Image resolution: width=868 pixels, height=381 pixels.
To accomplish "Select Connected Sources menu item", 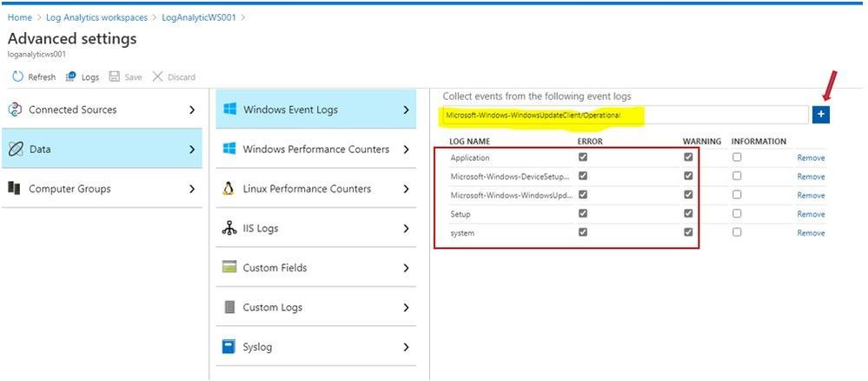I will [102, 110].
